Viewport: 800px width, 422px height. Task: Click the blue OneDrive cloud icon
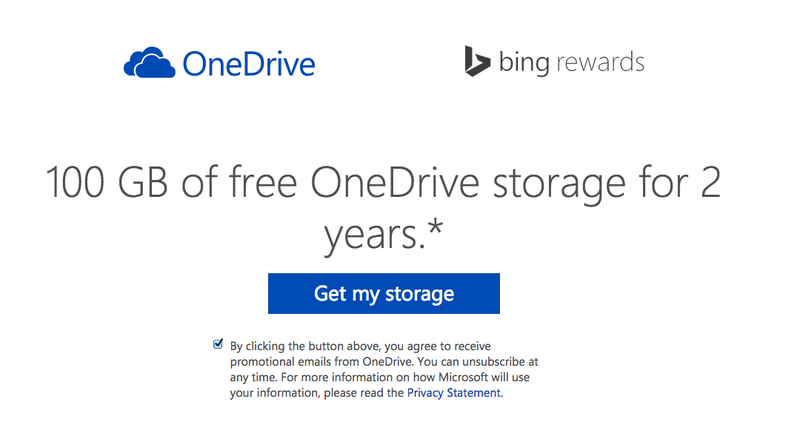149,63
